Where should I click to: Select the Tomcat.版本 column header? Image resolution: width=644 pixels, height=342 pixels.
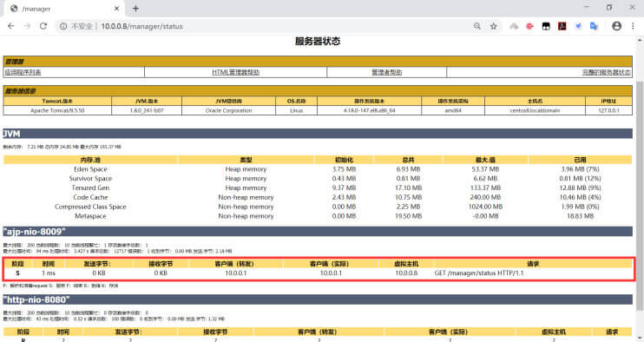[x=57, y=101]
